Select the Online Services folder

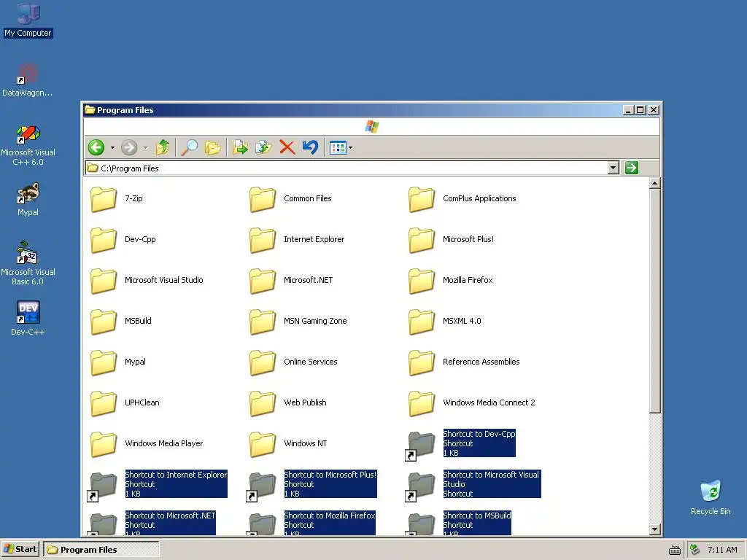click(x=293, y=362)
